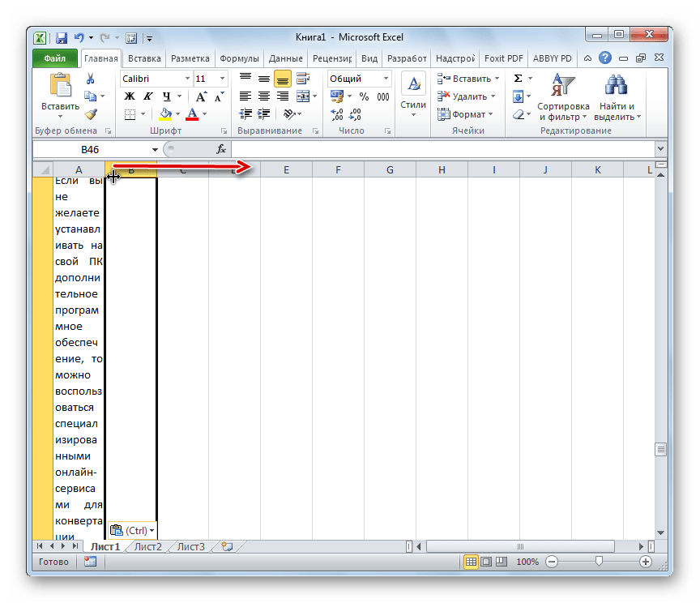Expand the Общий number format dropdown
Screen dimensions: 700x603
386,79
